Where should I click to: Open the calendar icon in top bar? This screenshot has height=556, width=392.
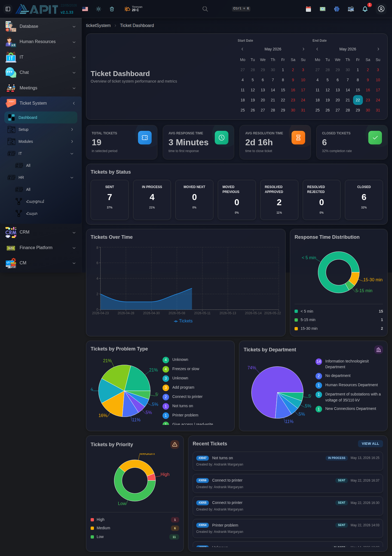point(308,9)
